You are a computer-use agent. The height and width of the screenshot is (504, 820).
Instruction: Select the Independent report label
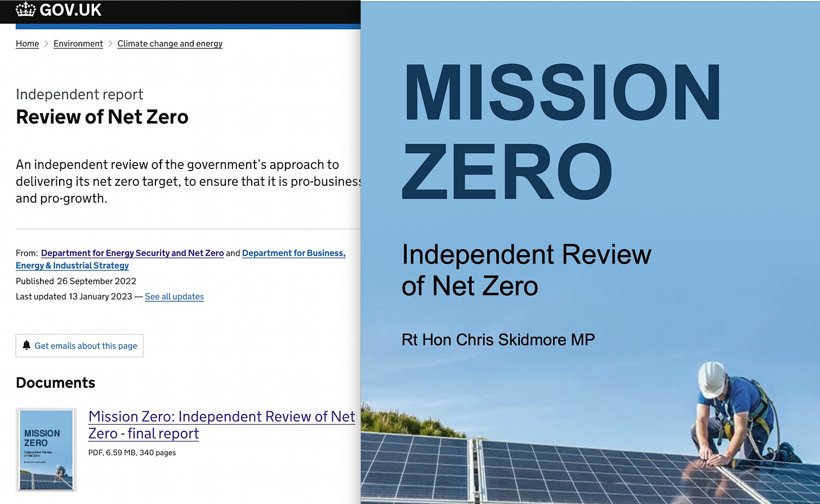[x=79, y=94]
